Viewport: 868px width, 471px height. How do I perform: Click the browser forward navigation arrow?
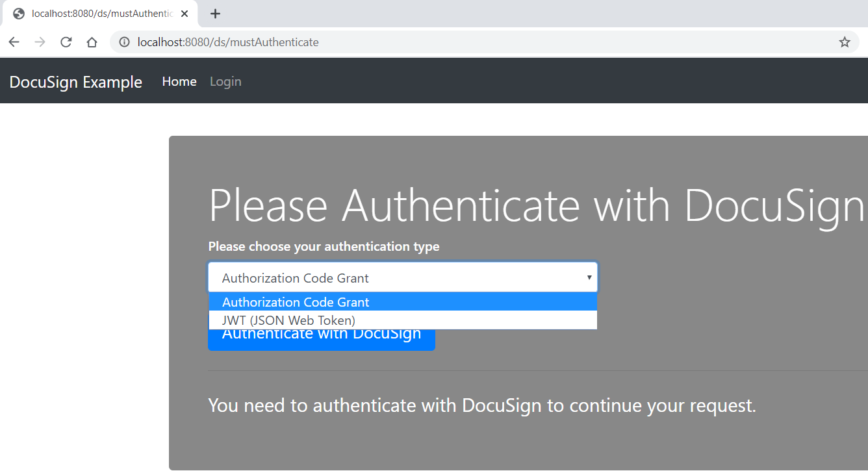tap(40, 42)
